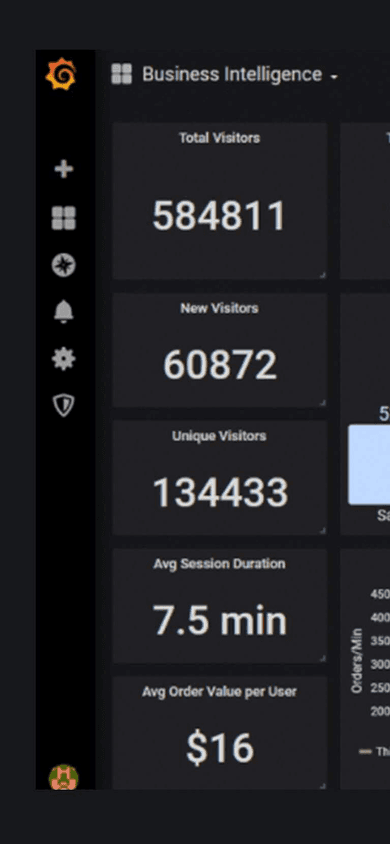Click the Avg Session Duration panel title
The width and height of the screenshot is (390, 844).
point(219,564)
